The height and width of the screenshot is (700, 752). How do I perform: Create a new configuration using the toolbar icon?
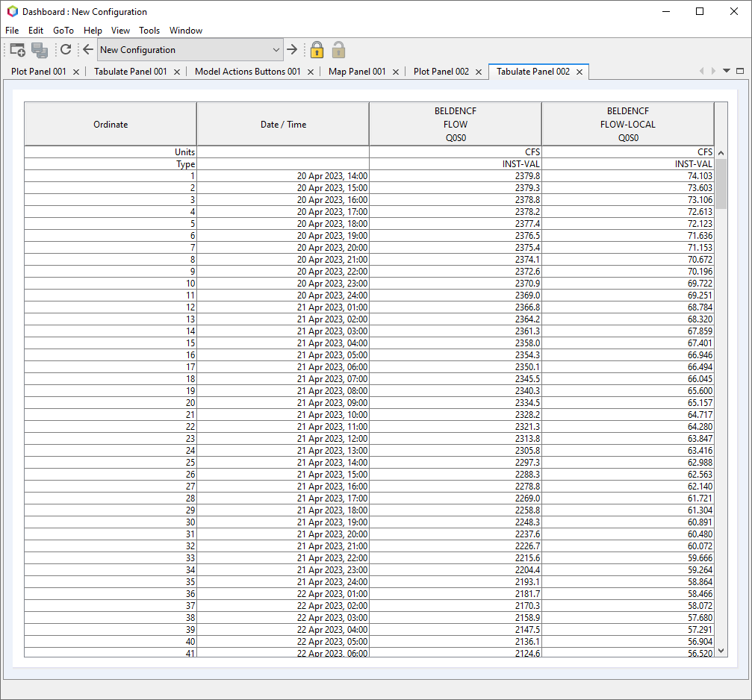click(16, 49)
